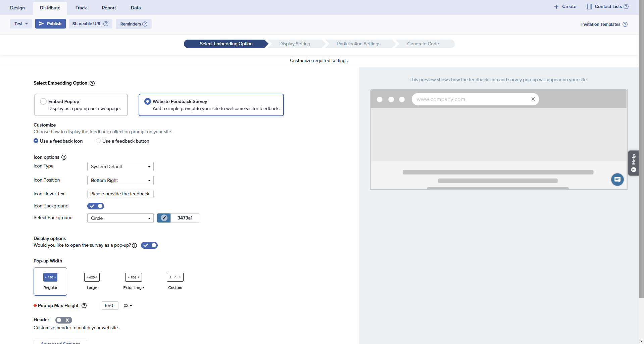Click the help icon next to Reminders

[145, 24]
